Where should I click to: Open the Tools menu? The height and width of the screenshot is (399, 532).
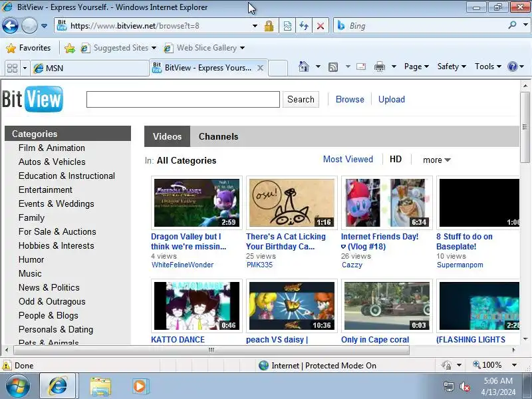point(488,66)
